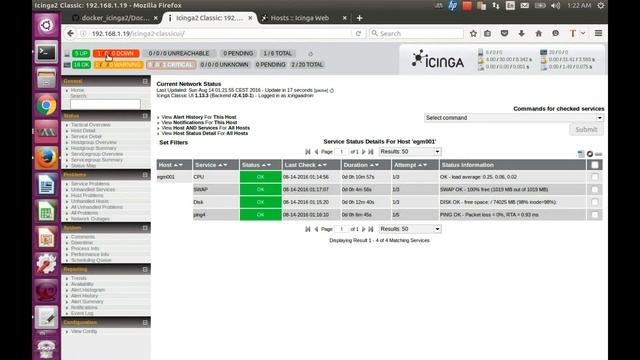Click the round icon beside the export icon
640x360 pixels.
[590, 154]
